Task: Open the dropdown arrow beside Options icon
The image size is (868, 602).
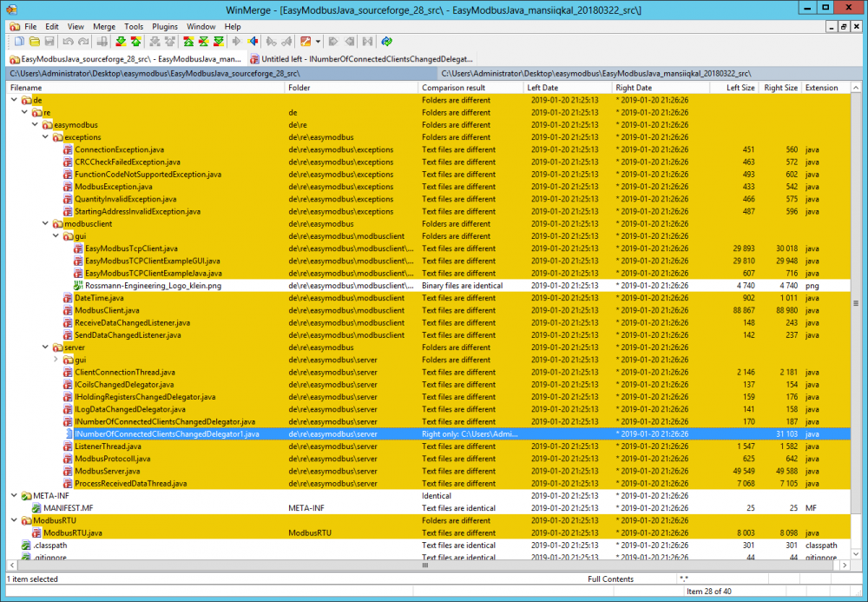Action: pos(318,41)
